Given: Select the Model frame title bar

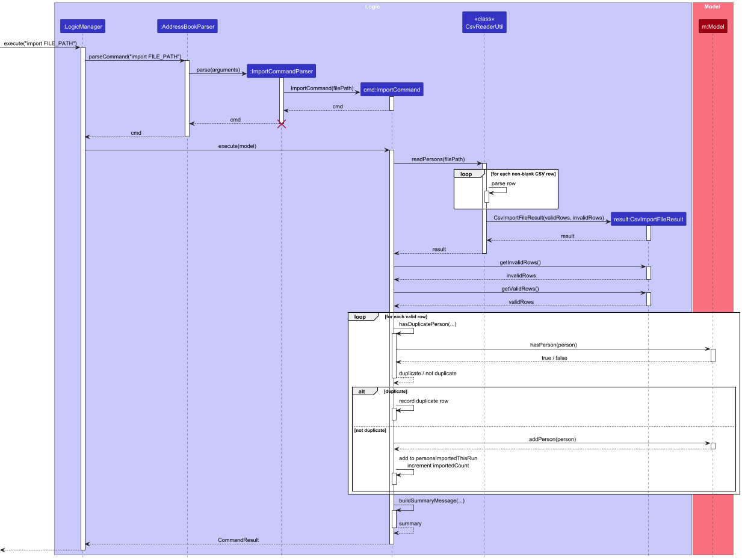Looking at the screenshot, I should tap(713, 7).
